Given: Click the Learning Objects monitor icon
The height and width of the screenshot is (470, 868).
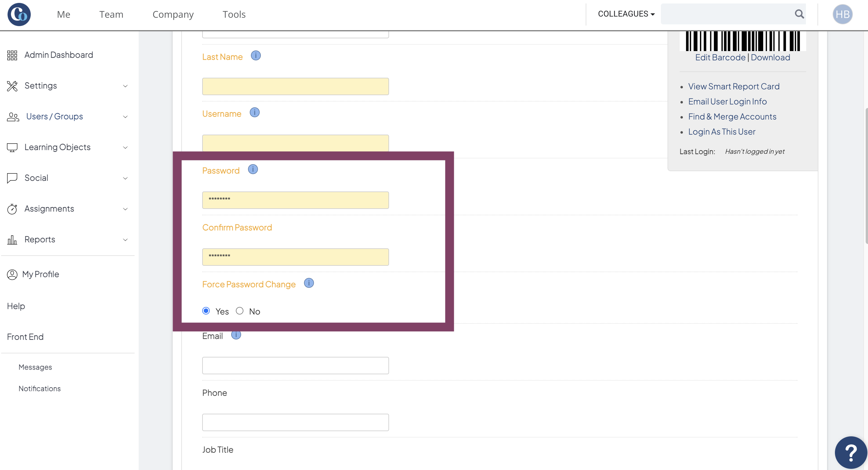Looking at the screenshot, I should (12, 147).
